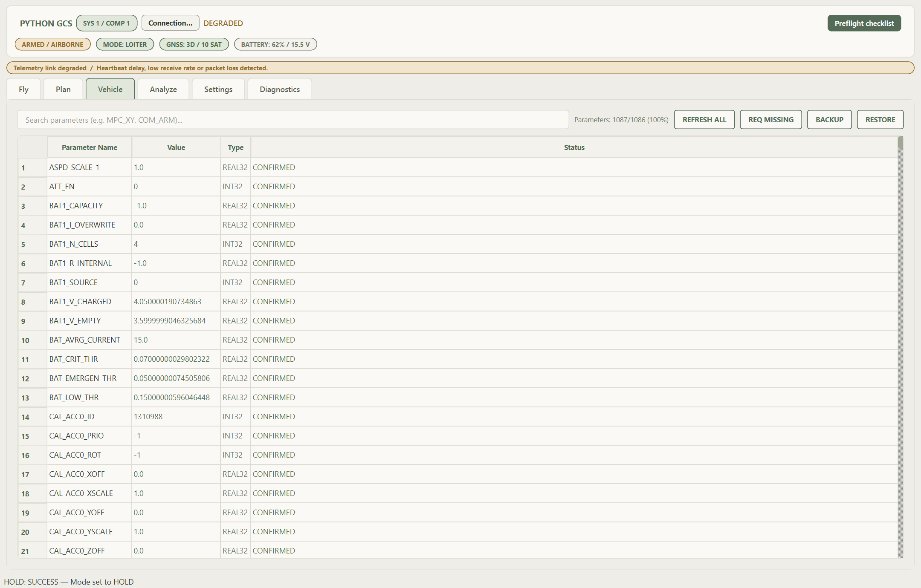This screenshot has height=588, width=921.
Task: Select the ATT_EN parameter name cell
Action: tap(90, 187)
